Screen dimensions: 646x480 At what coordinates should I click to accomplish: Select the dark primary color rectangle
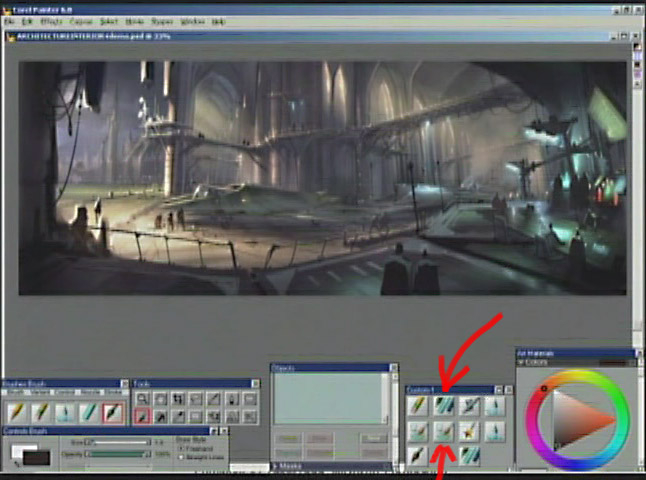point(37,458)
